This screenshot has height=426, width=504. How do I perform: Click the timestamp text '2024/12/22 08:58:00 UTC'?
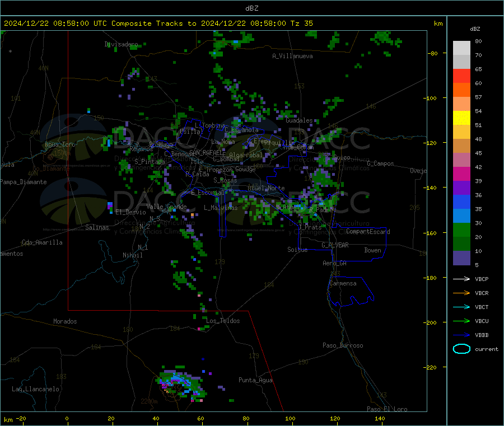(x=55, y=23)
